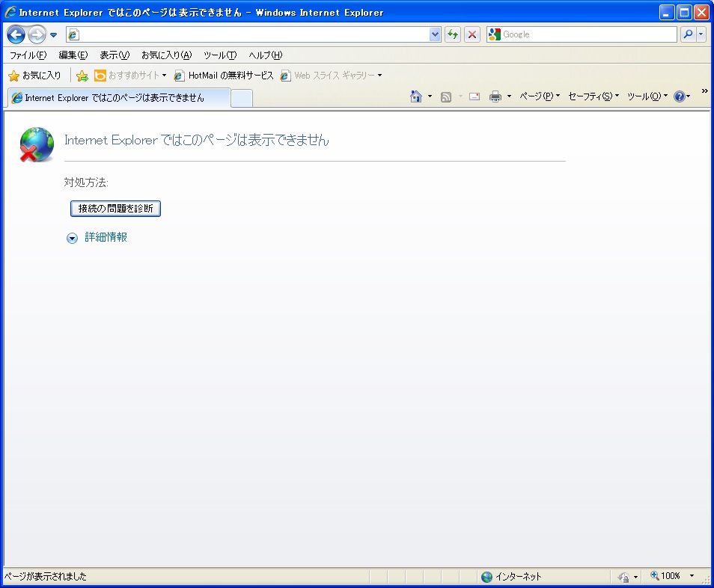Open the 編集(E) menu
The width and height of the screenshot is (714, 588).
[x=73, y=55]
